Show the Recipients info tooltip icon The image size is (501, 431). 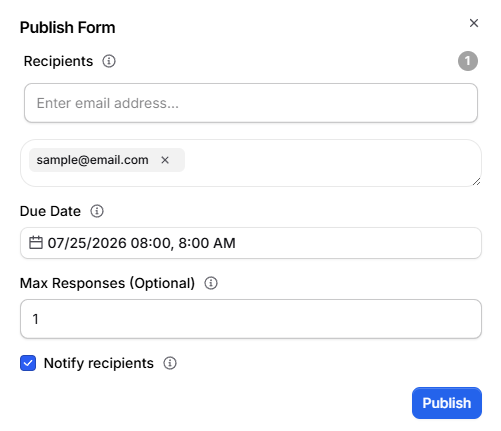[x=109, y=61]
